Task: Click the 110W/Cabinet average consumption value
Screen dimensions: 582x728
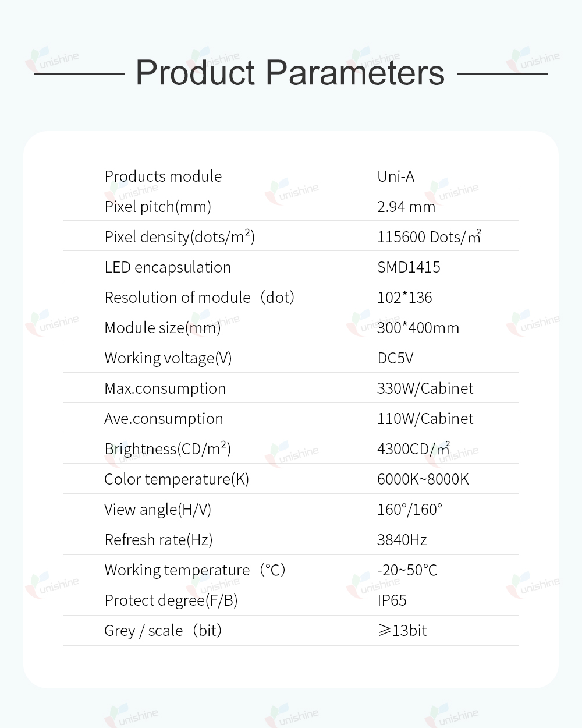Action: point(425,418)
